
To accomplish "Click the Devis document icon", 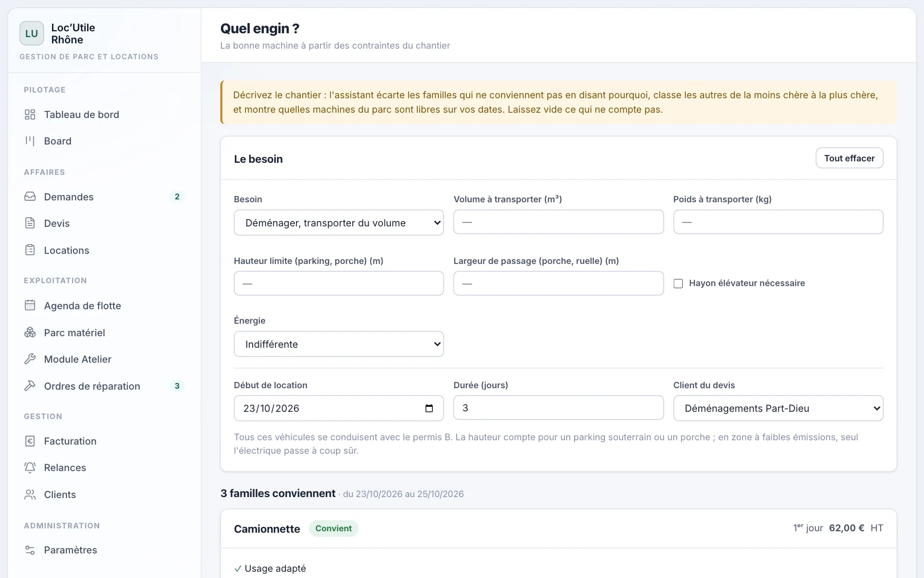I will pyautogui.click(x=30, y=223).
